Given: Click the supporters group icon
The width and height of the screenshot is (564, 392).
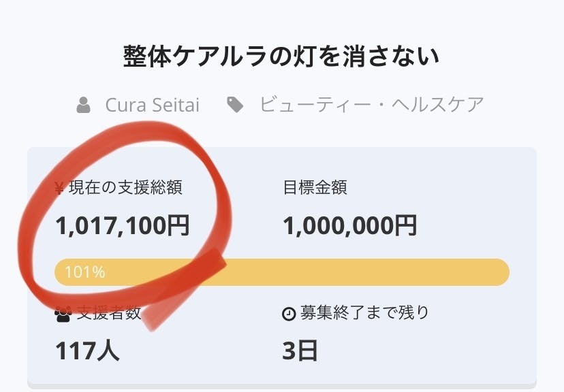Looking at the screenshot, I should (x=63, y=314).
